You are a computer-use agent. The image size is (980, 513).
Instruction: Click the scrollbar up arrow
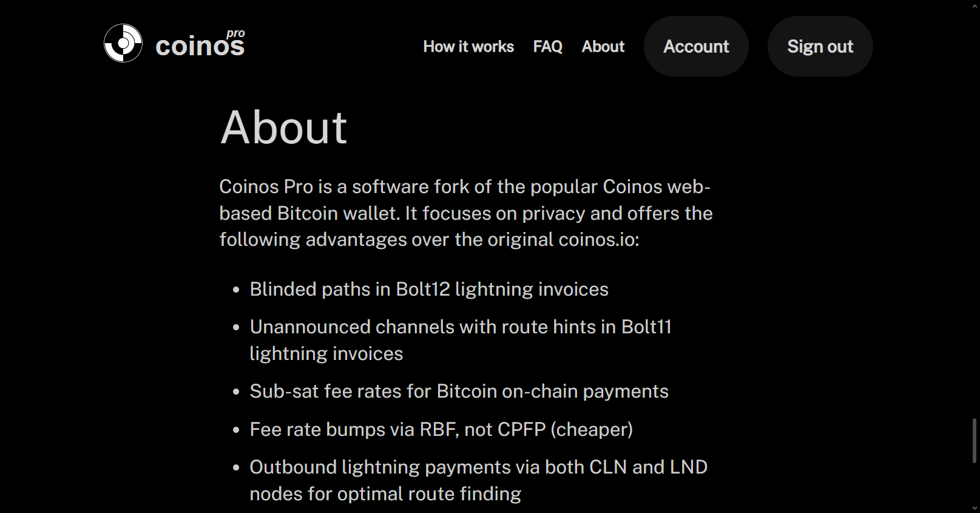(x=975, y=5)
